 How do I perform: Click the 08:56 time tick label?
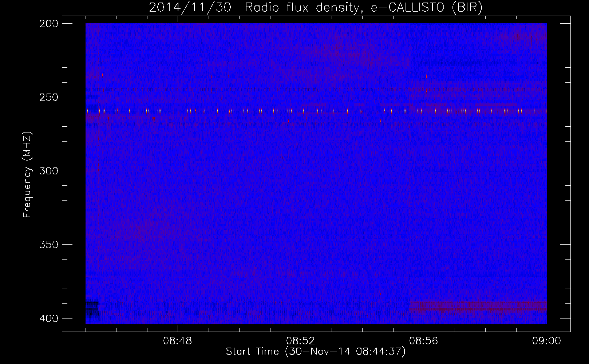click(x=424, y=341)
